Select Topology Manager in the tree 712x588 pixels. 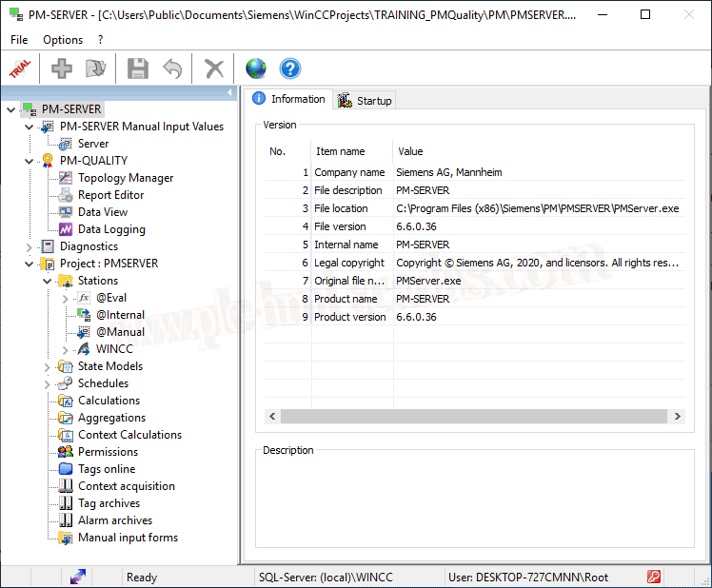click(125, 178)
